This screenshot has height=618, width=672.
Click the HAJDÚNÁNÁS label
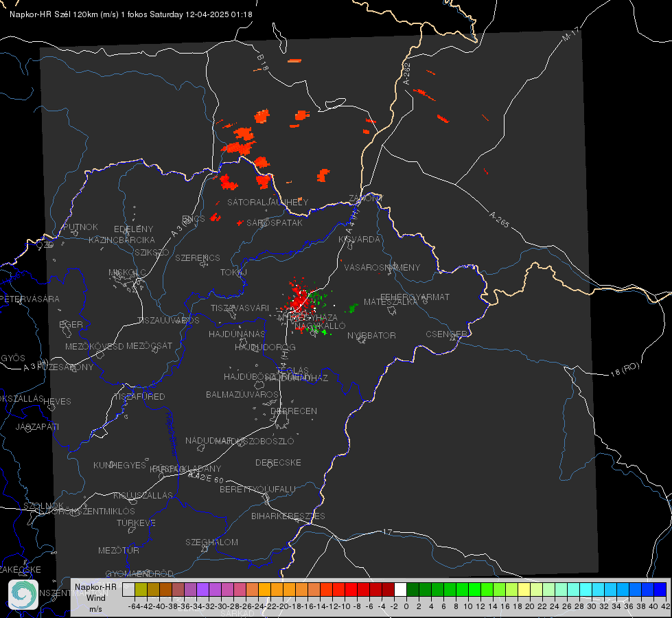(237, 334)
